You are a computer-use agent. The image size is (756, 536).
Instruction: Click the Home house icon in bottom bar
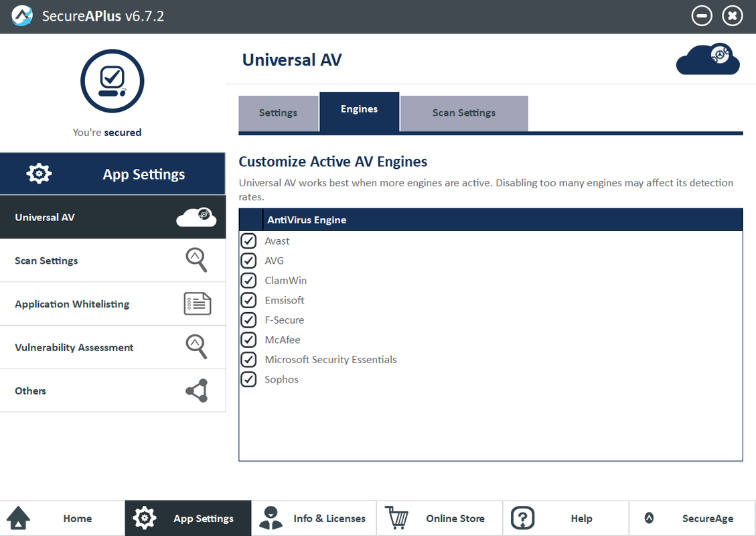click(18, 518)
